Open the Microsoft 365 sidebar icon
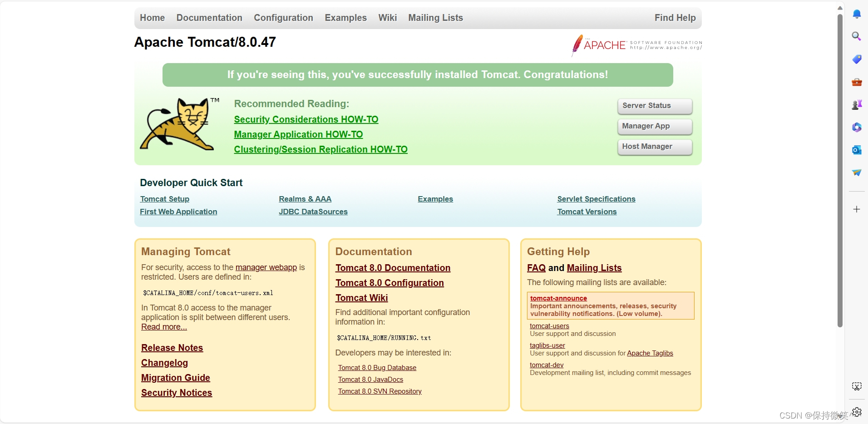The width and height of the screenshot is (868, 424). coord(857,127)
